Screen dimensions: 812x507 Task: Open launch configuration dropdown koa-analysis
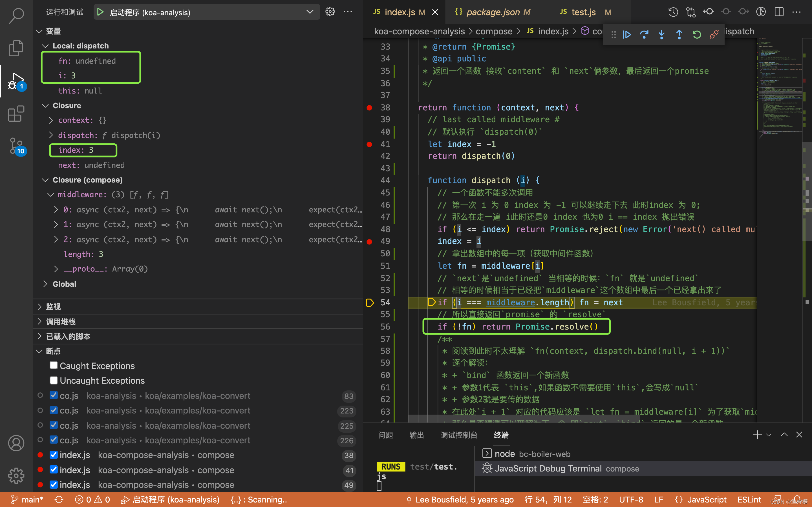click(x=309, y=12)
